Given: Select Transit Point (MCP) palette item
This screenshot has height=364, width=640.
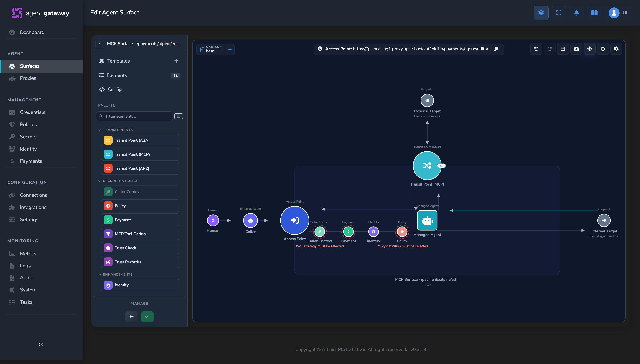Looking at the screenshot, I should [140, 154].
